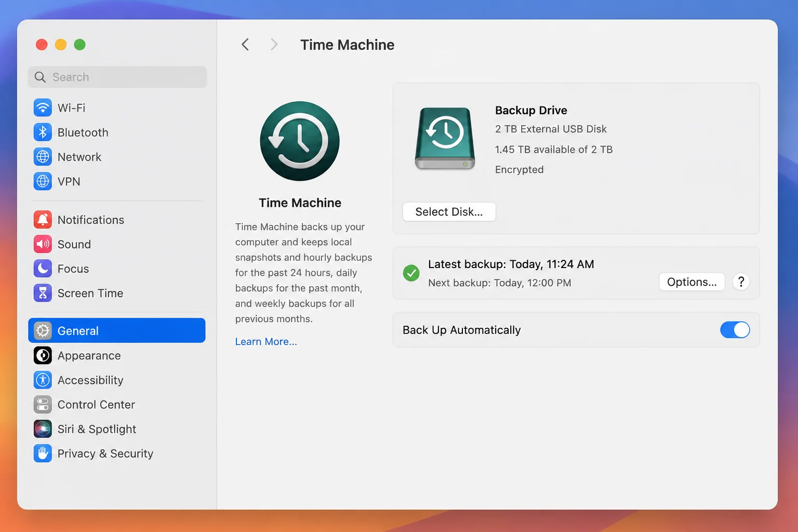Click the Time Machine window title
798x532 pixels.
click(347, 45)
